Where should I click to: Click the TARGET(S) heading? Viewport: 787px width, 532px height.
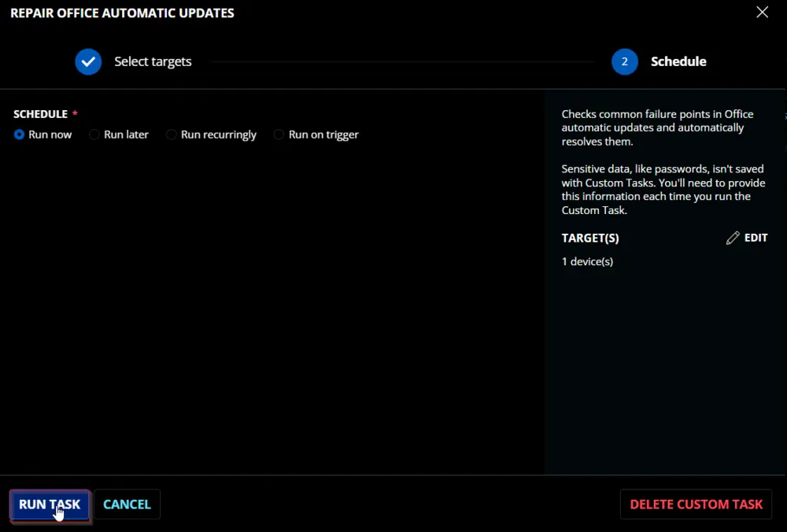(590, 238)
